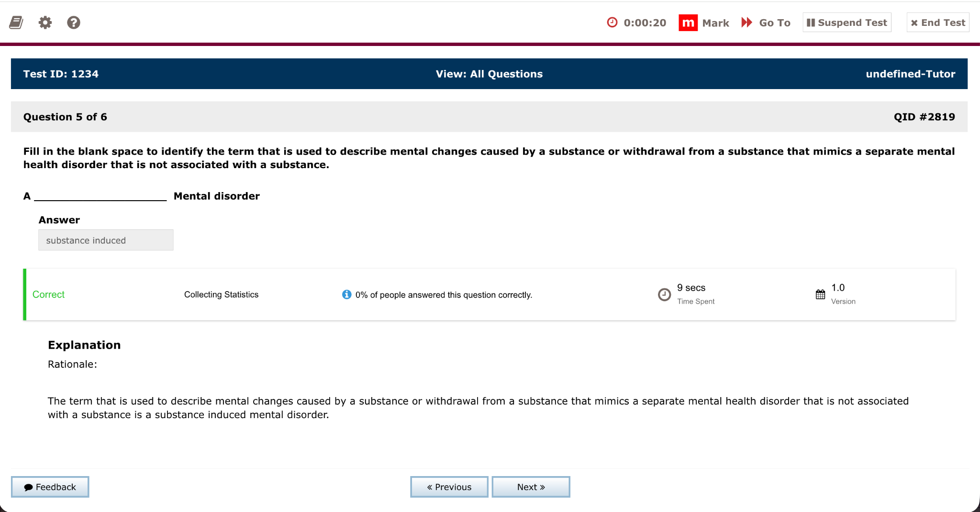Click the blue info icon beside statistics
The height and width of the screenshot is (512, 980).
347,295
